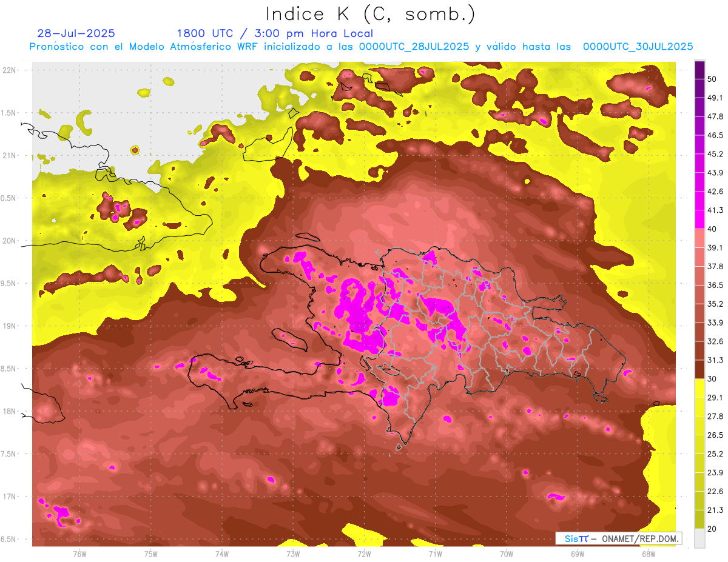This screenshot has width=728, height=562.
Task: Click the '50' value on the color scale
Action: 712,79
